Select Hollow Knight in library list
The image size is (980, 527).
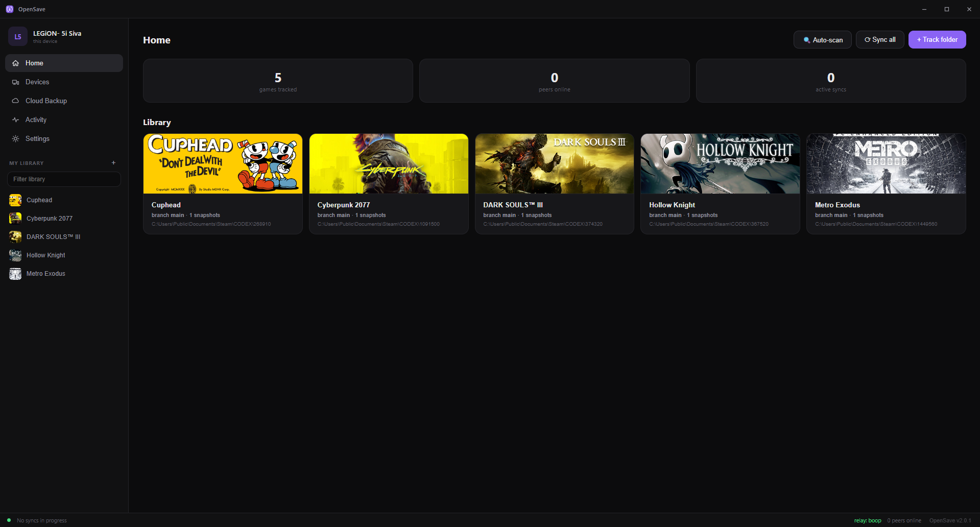[x=64, y=255]
